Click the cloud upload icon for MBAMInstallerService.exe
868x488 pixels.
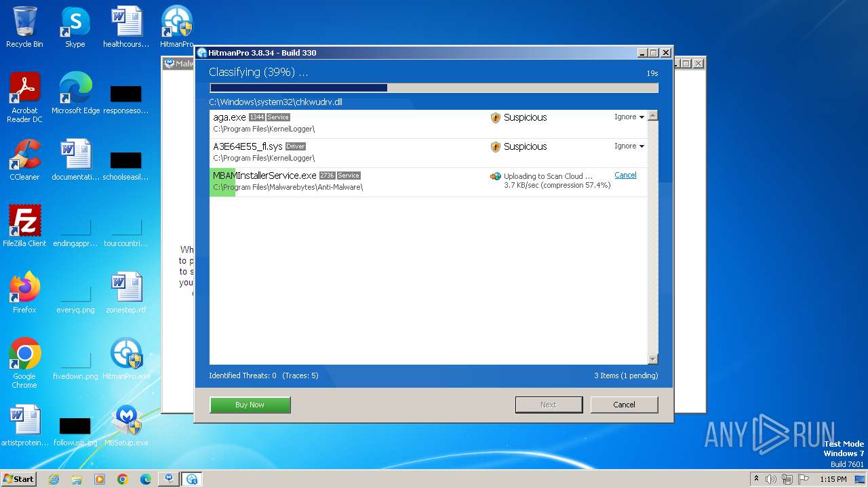click(x=496, y=176)
